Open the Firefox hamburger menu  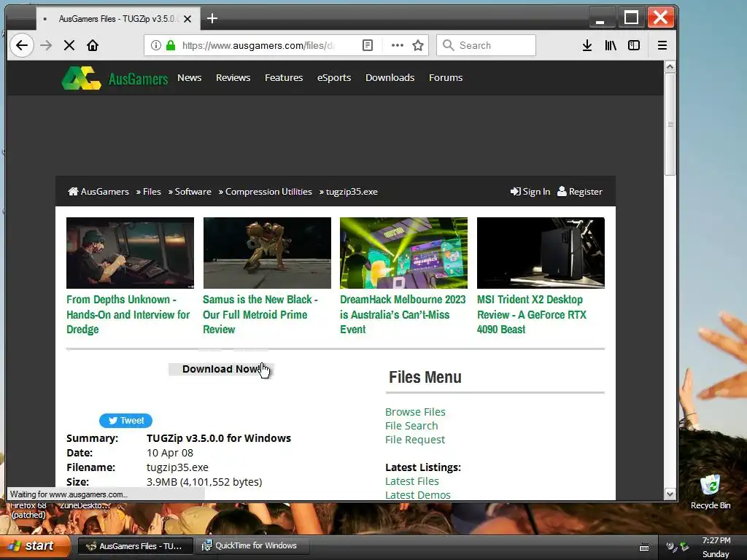point(662,45)
